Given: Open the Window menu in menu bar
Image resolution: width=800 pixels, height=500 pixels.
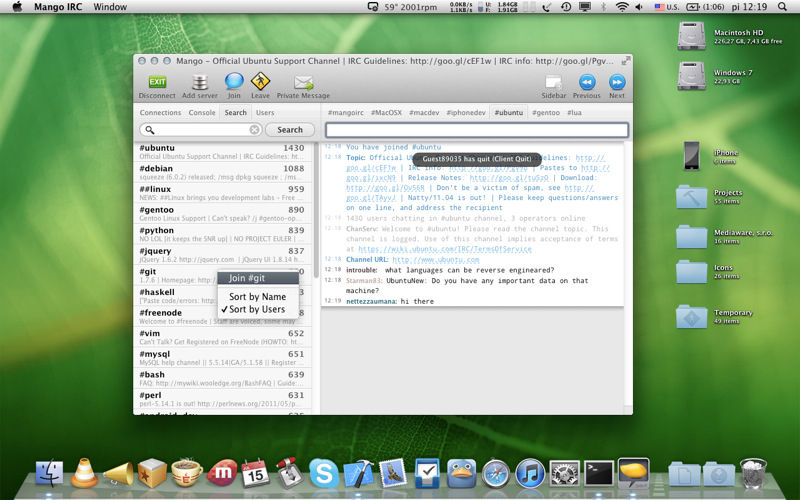Looking at the screenshot, I should point(110,7).
